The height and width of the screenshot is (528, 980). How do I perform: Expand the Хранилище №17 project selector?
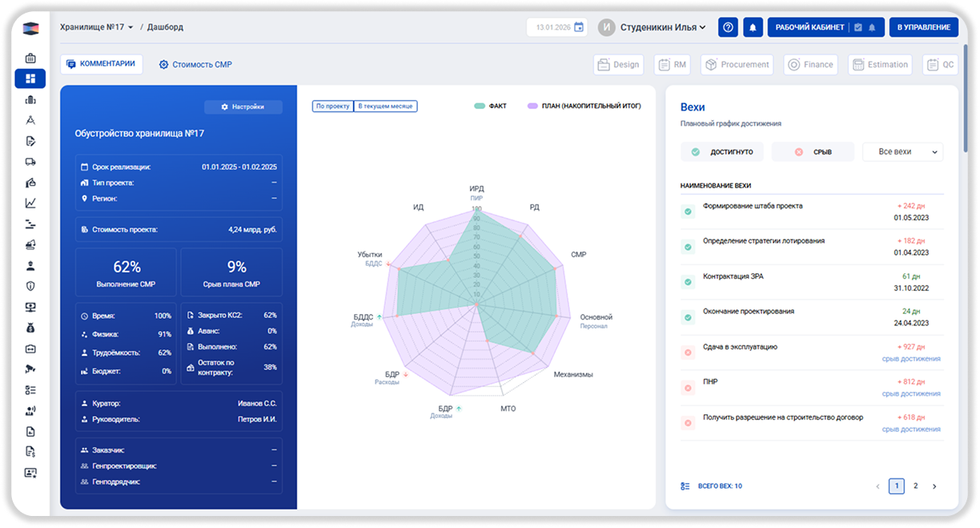click(96, 27)
